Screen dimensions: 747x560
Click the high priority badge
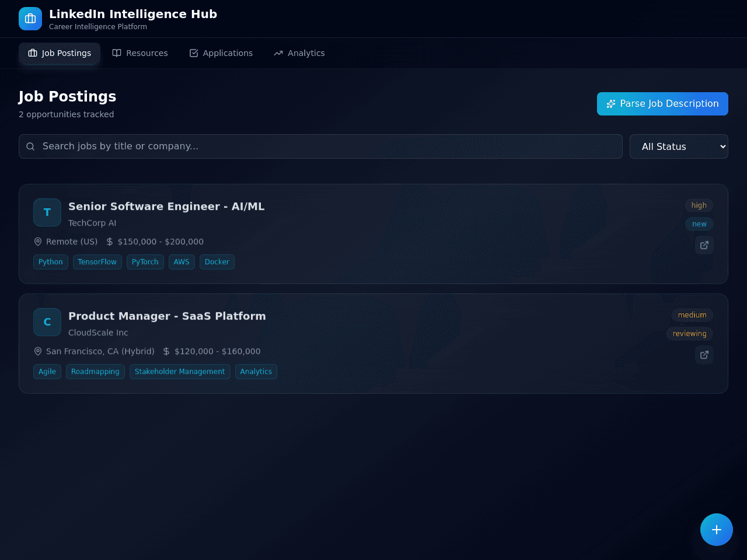pos(699,205)
